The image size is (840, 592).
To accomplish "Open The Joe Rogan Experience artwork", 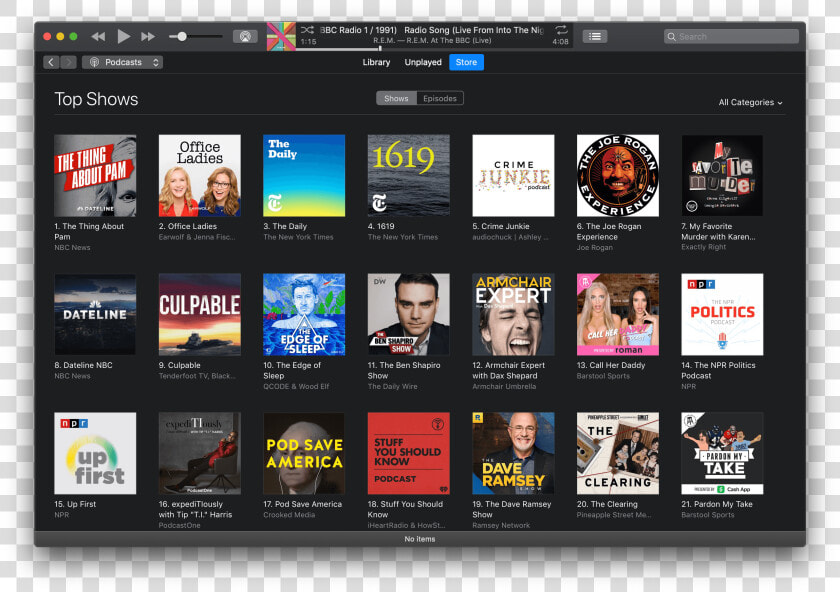I will 618,175.
